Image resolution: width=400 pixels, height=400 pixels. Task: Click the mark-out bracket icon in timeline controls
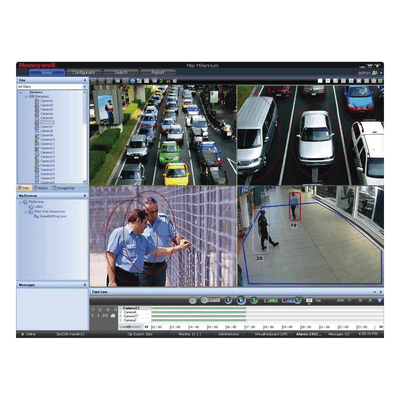(x=98, y=315)
